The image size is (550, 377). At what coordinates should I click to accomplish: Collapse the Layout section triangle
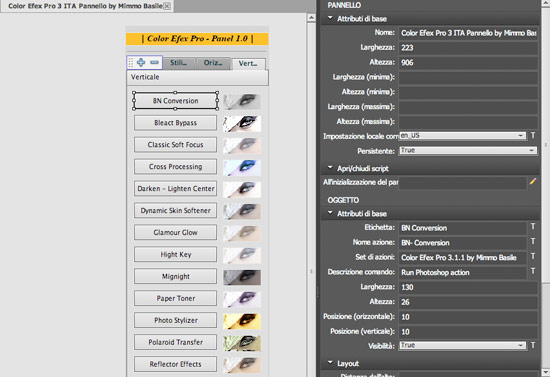coord(330,363)
